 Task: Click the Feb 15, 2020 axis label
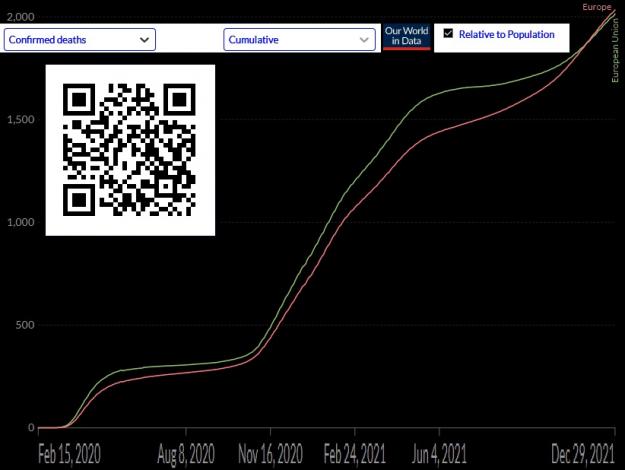69,454
